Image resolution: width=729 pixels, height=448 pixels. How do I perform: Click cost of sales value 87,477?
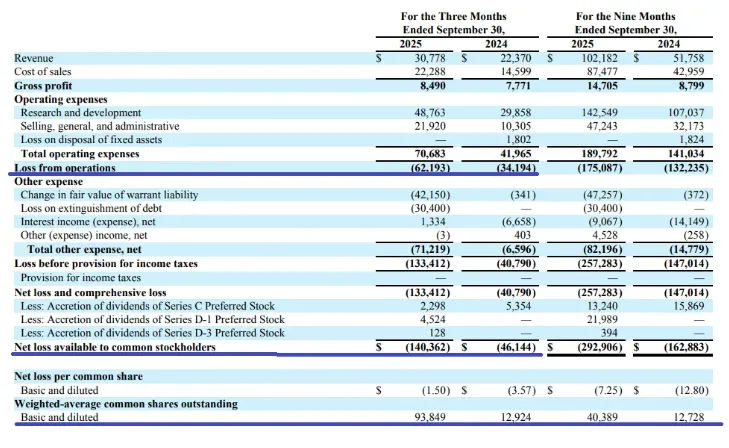[603, 72]
